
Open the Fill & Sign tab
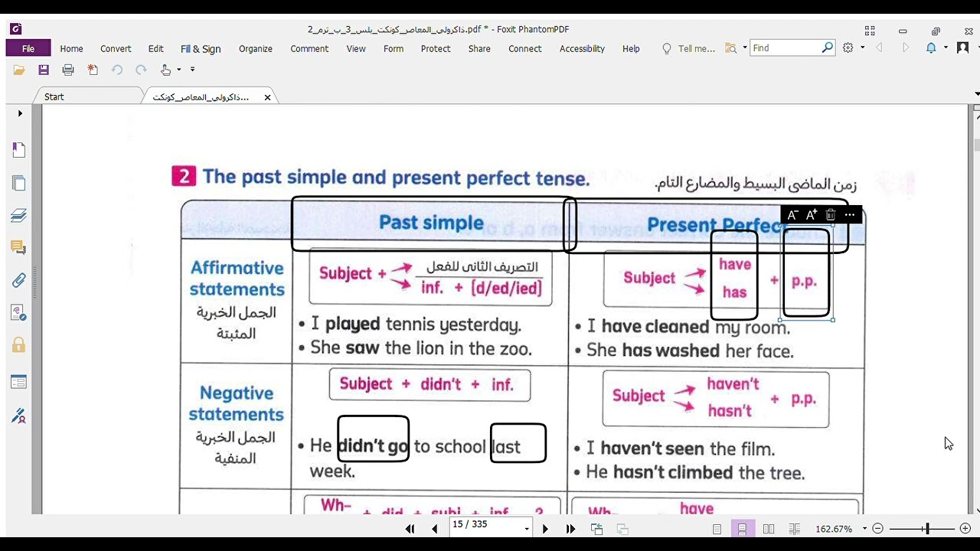tap(201, 48)
